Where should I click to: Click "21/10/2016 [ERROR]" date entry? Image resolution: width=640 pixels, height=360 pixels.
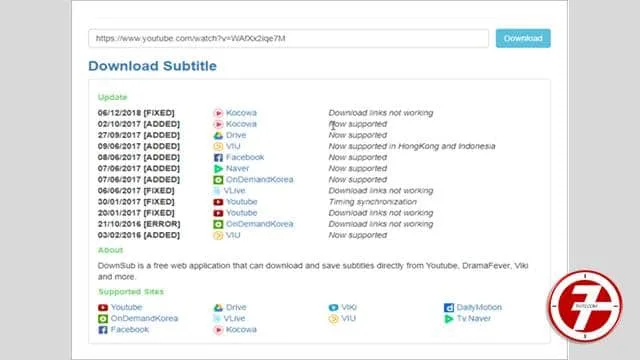pyautogui.click(x=139, y=224)
